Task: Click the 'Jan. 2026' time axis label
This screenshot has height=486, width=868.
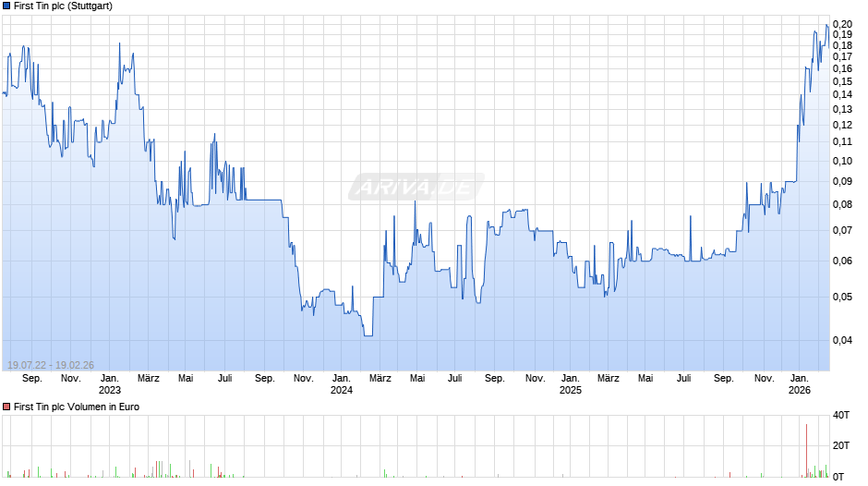Action: pyautogui.click(x=800, y=384)
